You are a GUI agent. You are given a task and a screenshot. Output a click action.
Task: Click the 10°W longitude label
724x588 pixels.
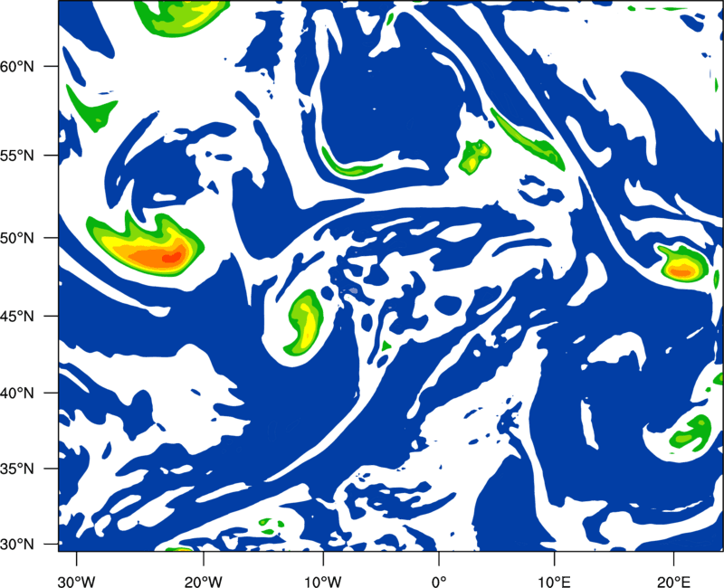pos(323,582)
